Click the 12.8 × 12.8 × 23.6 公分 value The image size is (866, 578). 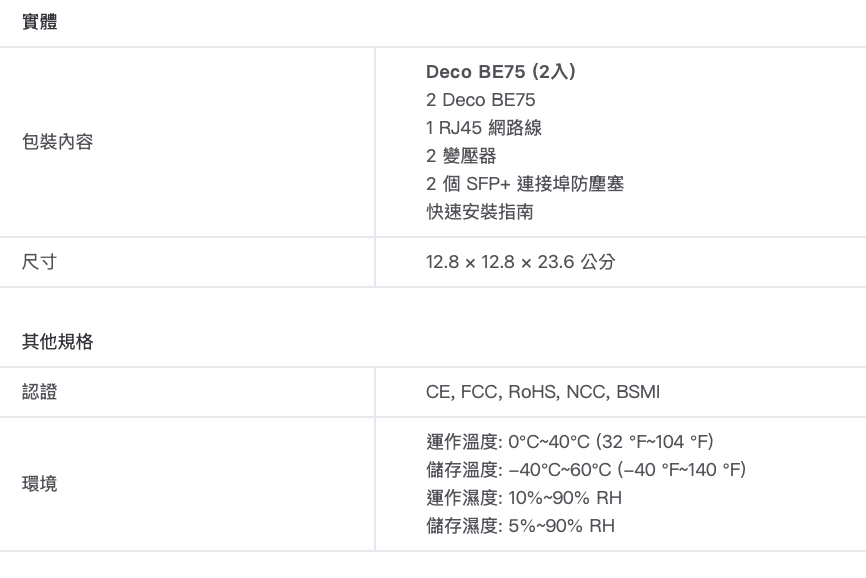pyautogui.click(x=520, y=262)
